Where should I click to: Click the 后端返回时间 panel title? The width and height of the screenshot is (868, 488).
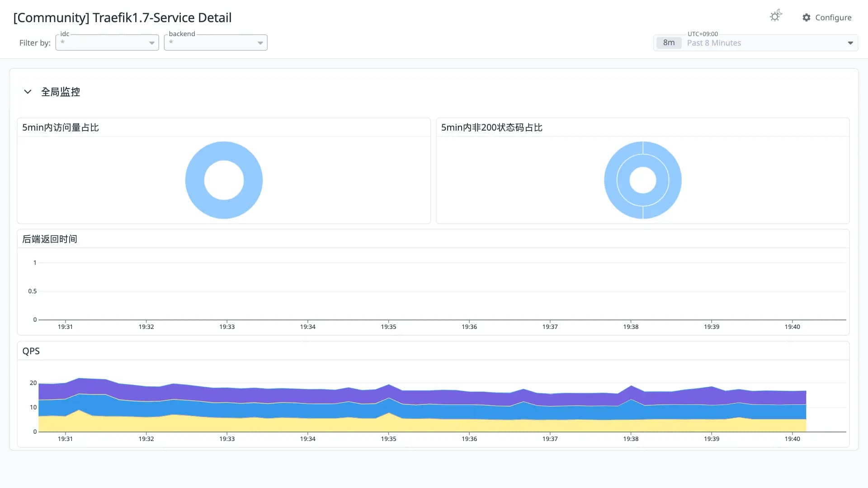50,239
